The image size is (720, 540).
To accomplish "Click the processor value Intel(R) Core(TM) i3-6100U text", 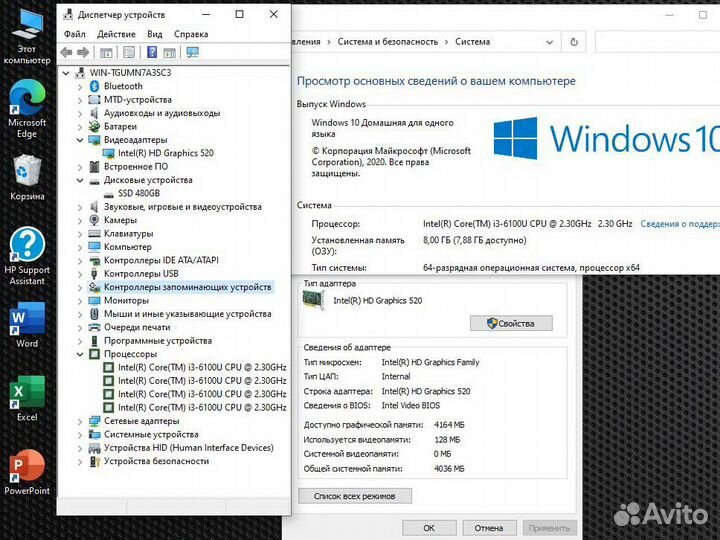I will coord(507,224).
